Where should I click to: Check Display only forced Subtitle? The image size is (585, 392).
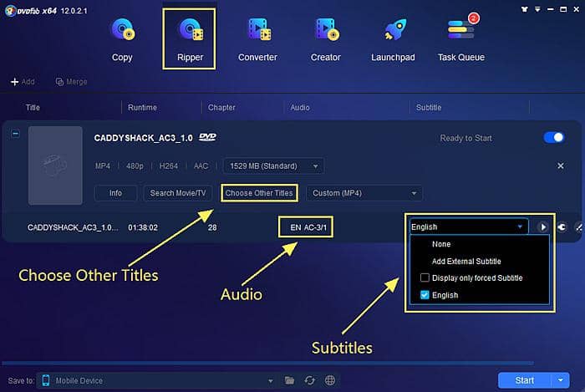click(x=425, y=277)
